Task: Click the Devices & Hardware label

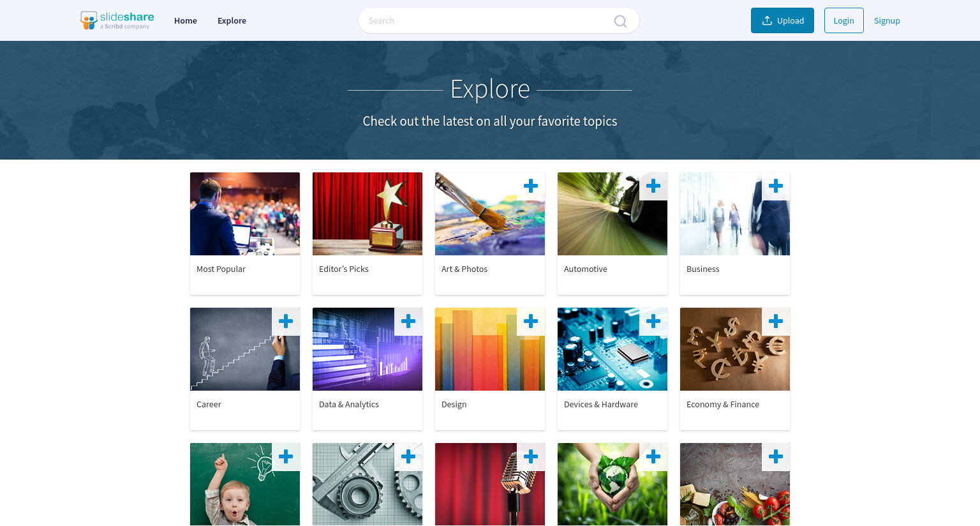Action: (601, 404)
